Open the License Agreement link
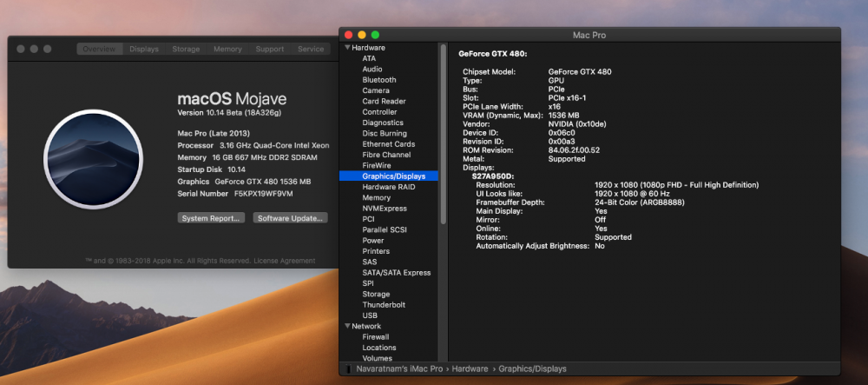This screenshot has height=385, width=868. [x=285, y=261]
